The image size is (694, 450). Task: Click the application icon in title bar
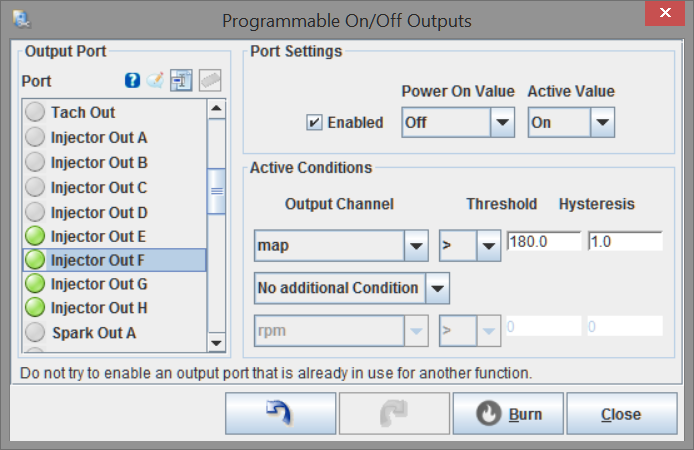coord(21,19)
